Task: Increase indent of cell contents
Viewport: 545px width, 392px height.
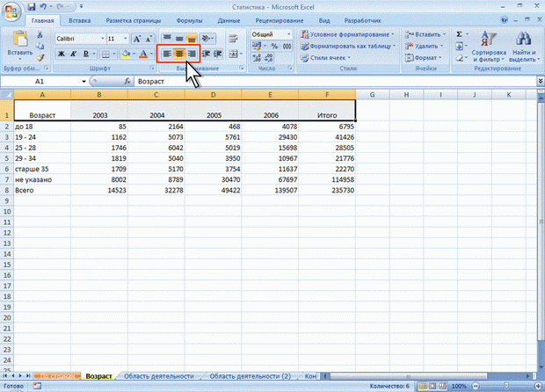Action: pos(218,54)
